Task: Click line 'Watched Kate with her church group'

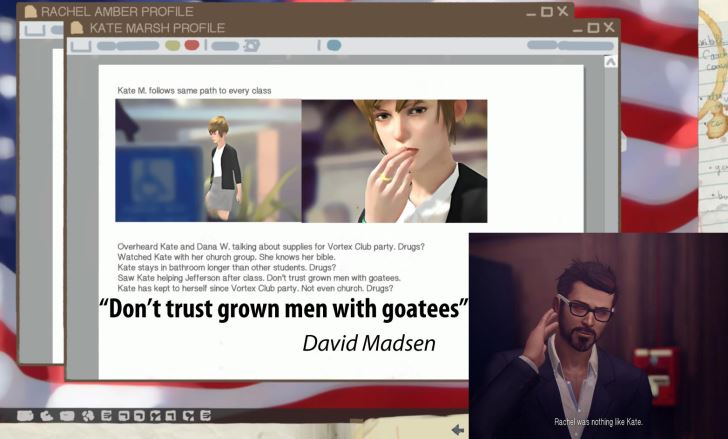Action: point(226,257)
